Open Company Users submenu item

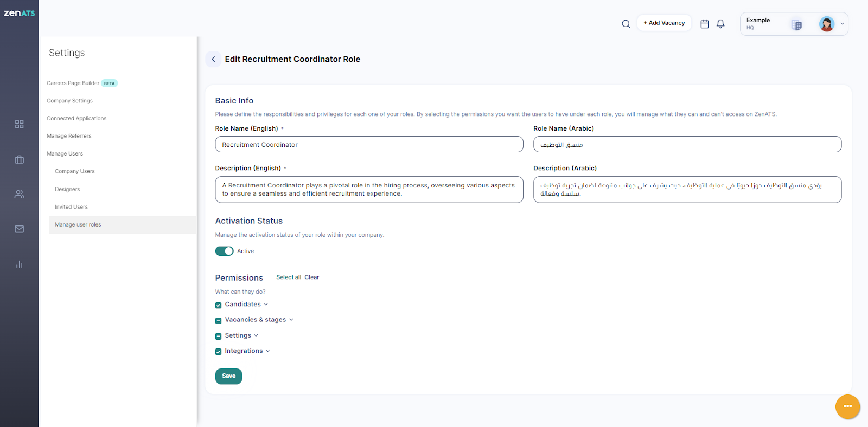click(74, 171)
